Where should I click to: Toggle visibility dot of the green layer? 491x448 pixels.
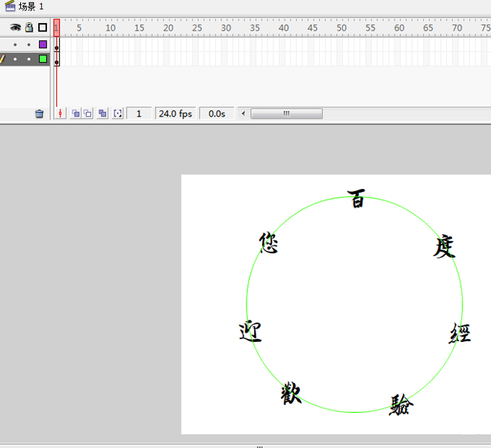click(15, 59)
